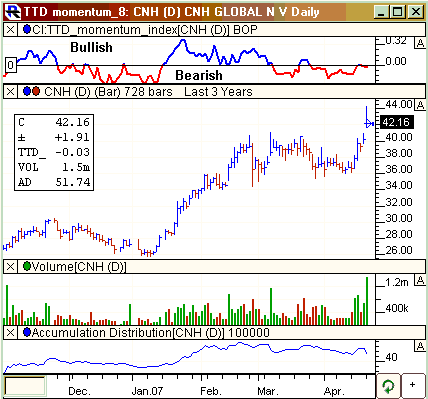
Task: Toggle auto-scale A button on momentum pane
Action: pyautogui.click(x=420, y=43)
